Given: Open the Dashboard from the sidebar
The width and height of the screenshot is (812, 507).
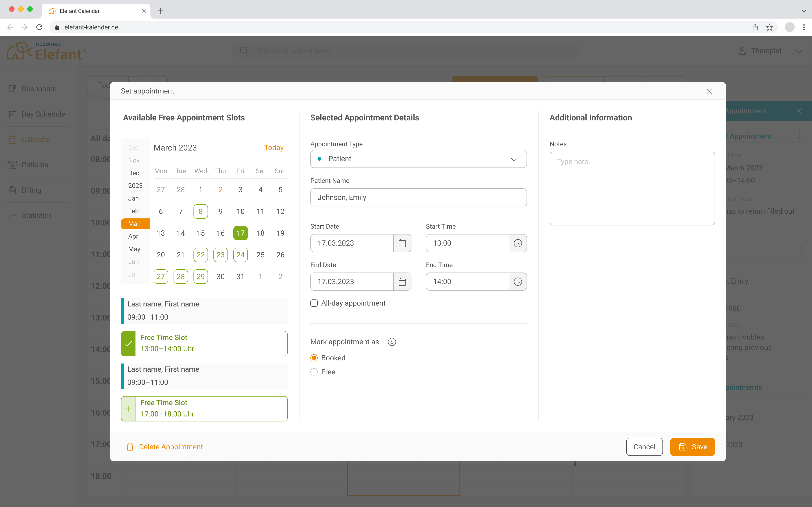Looking at the screenshot, I should point(39,88).
